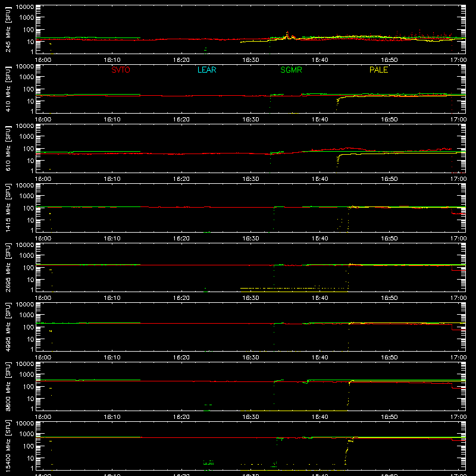Click the 16:30 tick under the 1415 MHz panel
476x476 pixels.
[x=250, y=239]
